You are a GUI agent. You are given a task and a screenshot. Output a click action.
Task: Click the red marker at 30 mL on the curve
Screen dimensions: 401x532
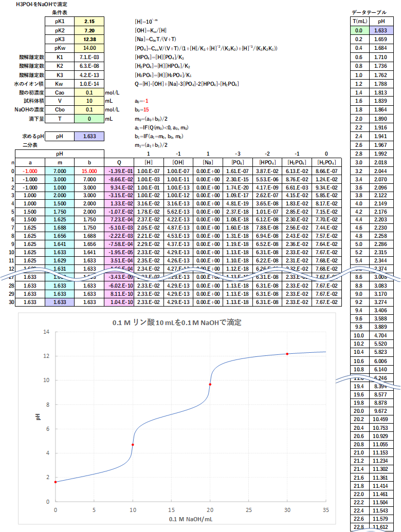pyautogui.click(x=287, y=354)
